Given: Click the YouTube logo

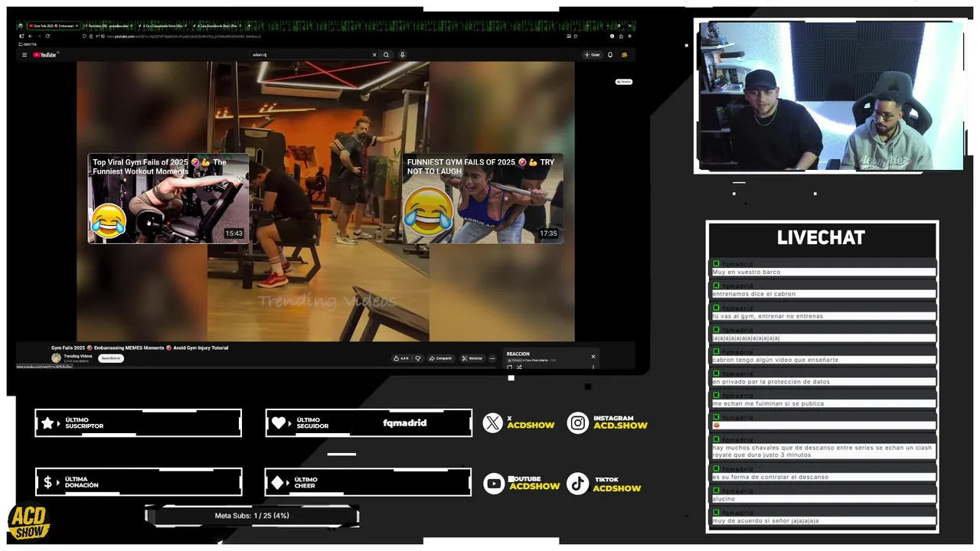Looking at the screenshot, I should click(x=45, y=55).
